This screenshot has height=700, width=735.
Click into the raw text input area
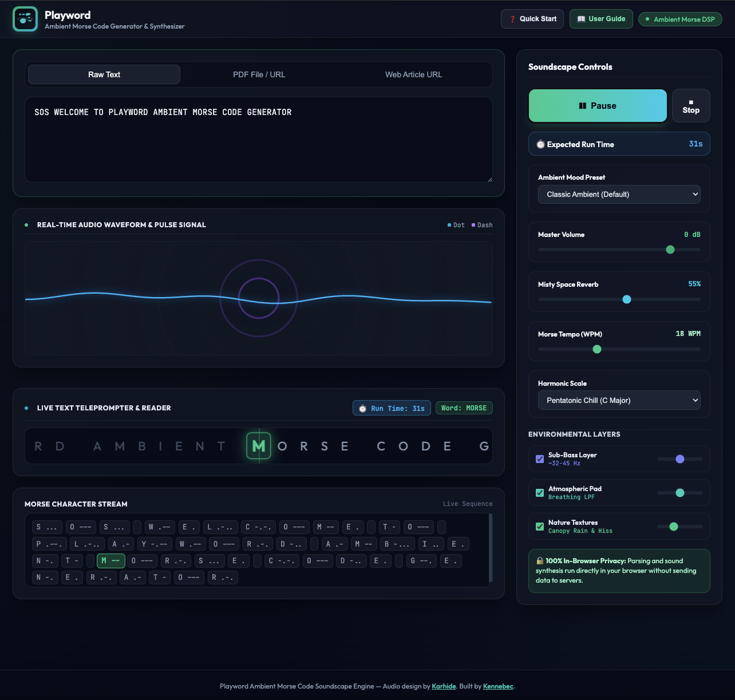click(259, 140)
